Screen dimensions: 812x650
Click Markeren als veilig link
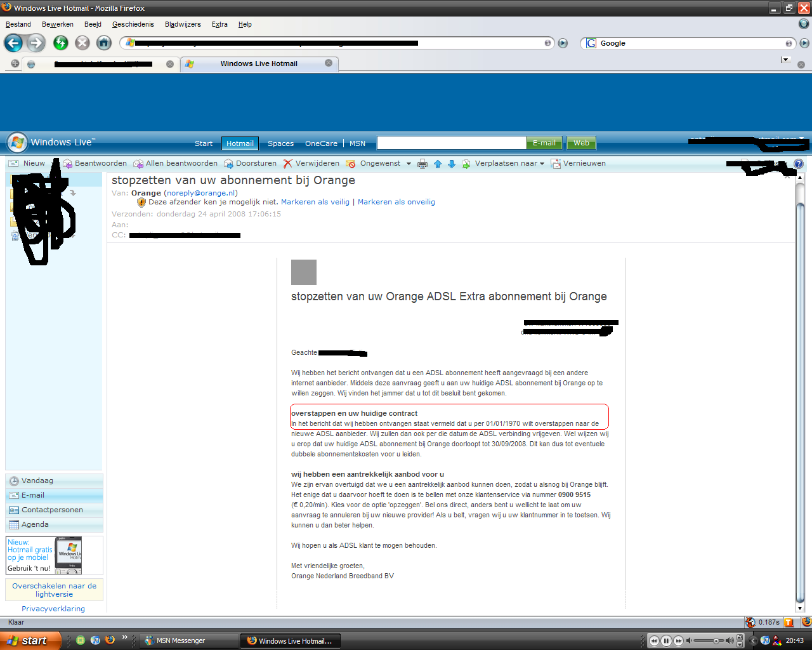[315, 202]
